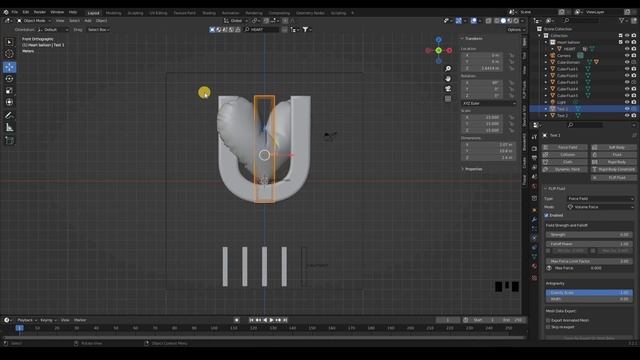The image size is (640, 360).
Task: Open the Global transform orientation dropdown
Action: point(236,20)
